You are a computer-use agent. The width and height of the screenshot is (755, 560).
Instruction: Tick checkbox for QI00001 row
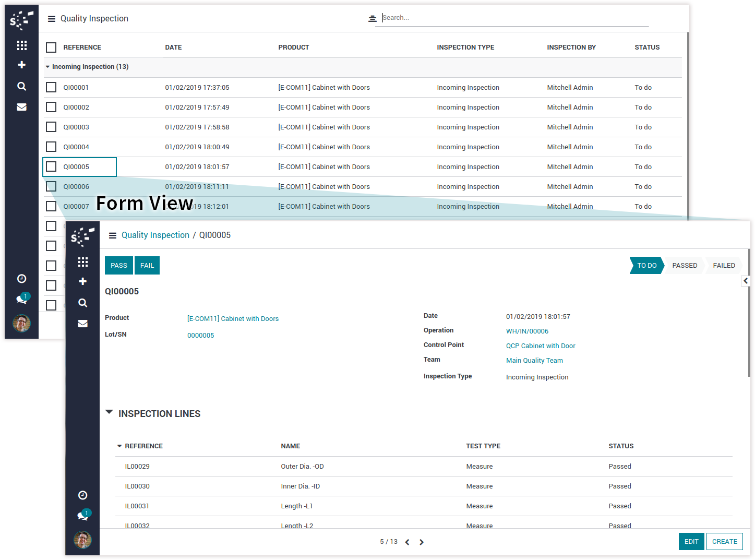[51, 87]
